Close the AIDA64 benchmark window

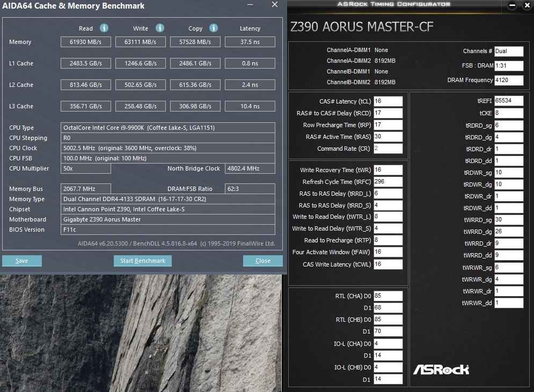(x=274, y=5)
